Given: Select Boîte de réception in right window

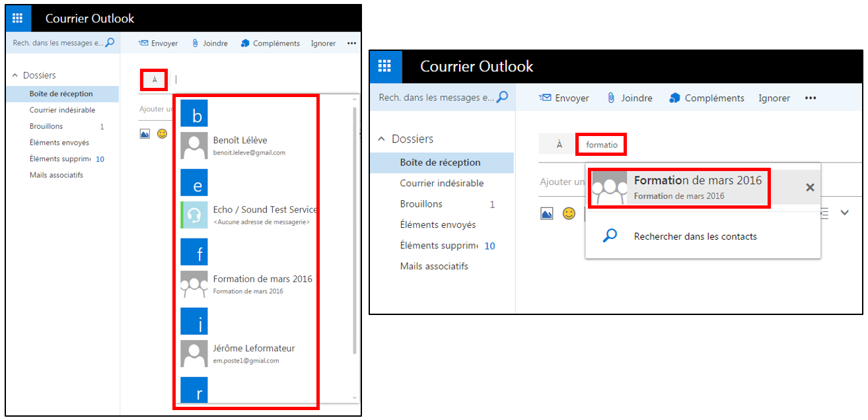Looking at the screenshot, I should coord(442,162).
